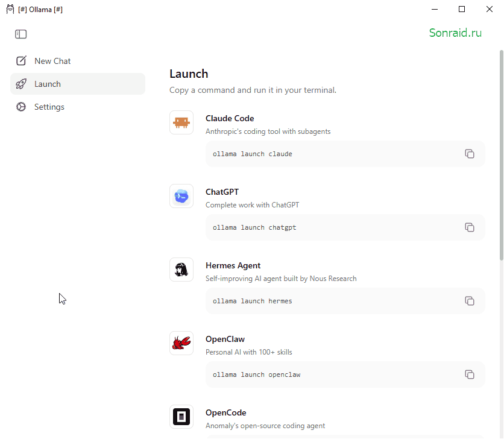Click the 'ollama launch claude' command text
Viewport: 504px width, 439px height.
click(x=253, y=154)
